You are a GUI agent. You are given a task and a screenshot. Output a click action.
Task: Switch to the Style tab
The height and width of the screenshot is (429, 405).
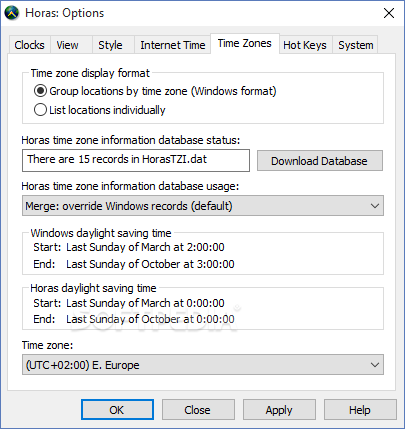tap(110, 45)
